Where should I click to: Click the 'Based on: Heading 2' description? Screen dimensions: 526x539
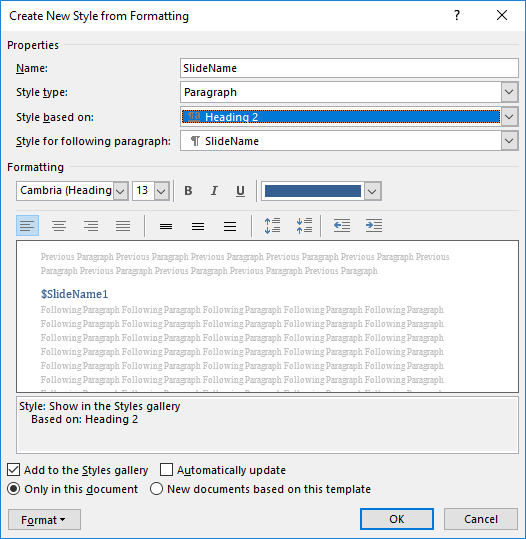tap(85, 419)
